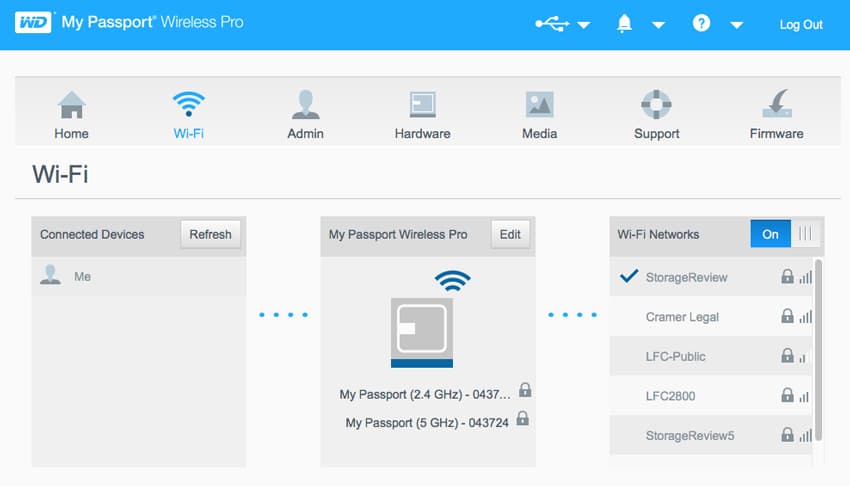Open the Media tab
The height and width of the screenshot is (486, 850).
click(539, 114)
